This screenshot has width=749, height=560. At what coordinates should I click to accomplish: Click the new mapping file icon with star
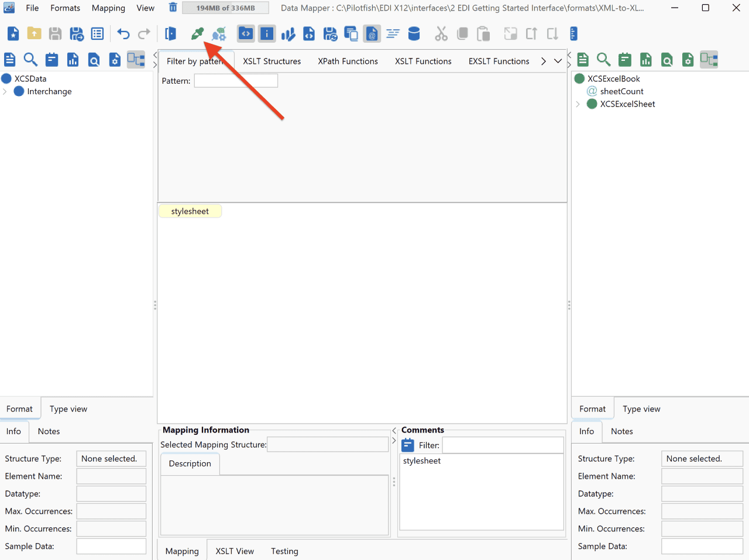pos(13,34)
